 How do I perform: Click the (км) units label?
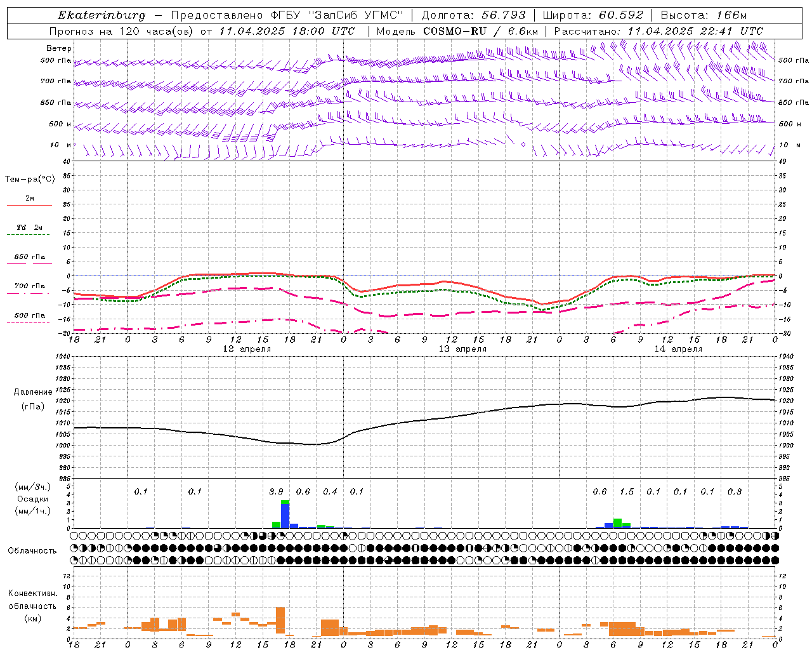point(32,618)
